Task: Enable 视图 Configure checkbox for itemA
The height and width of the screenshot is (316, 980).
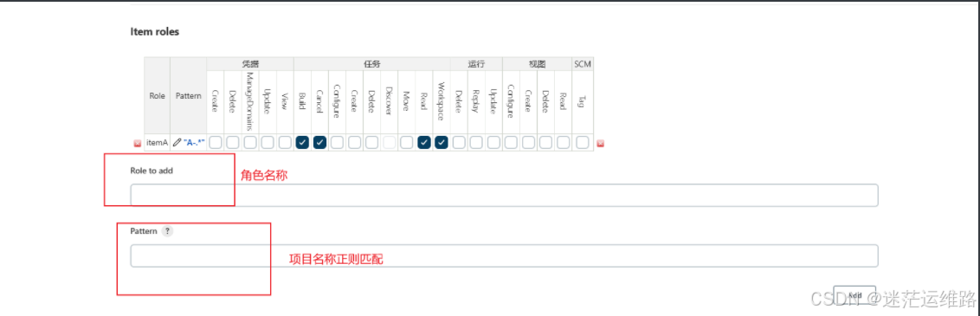Action: pyautogui.click(x=512, y=142)
